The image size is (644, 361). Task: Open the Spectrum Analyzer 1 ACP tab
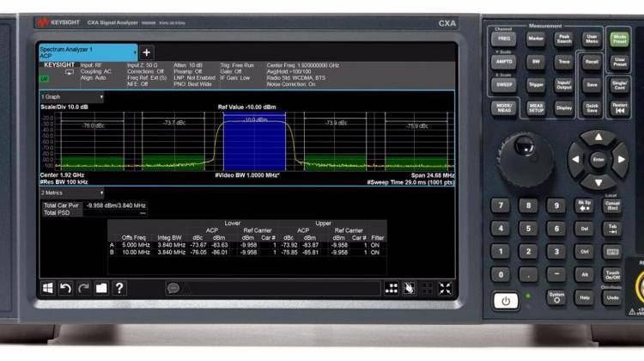tap(88, 52)
